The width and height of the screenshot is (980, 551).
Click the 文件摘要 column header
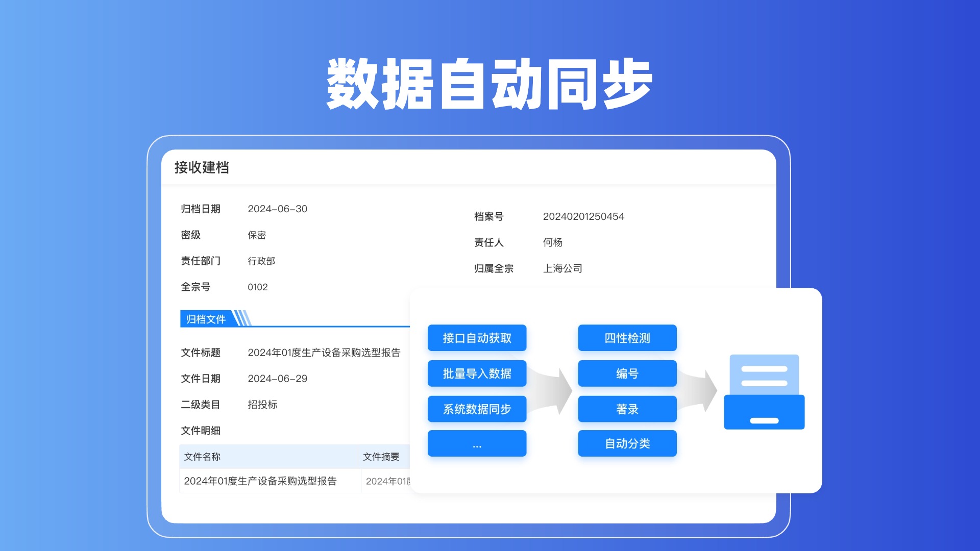pyautogui.click(x=381, y=457)
